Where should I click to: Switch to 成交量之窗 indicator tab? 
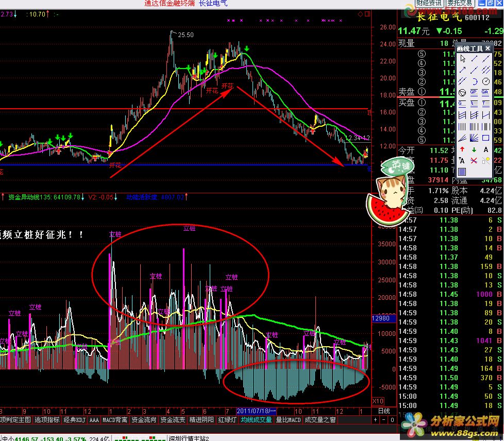point(320,420)
